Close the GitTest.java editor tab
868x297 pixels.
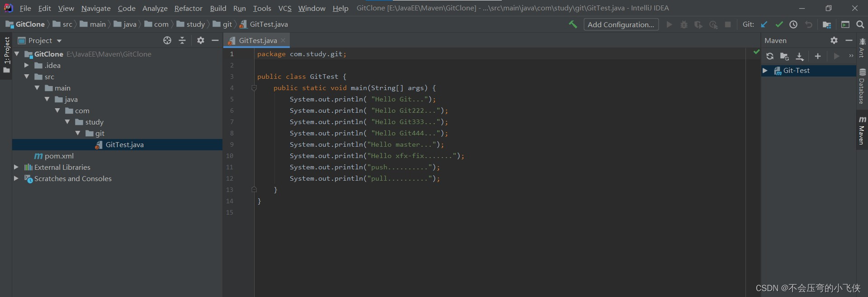283,40
